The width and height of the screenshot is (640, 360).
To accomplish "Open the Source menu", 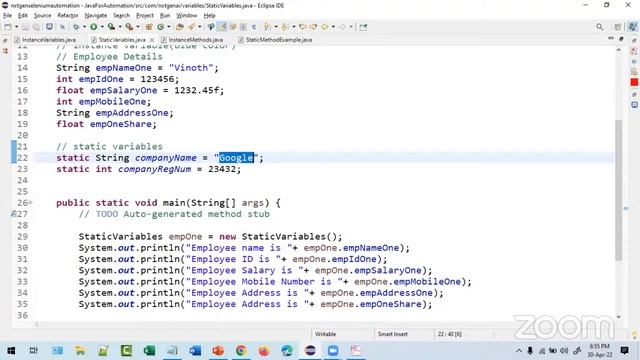I will [42, 16].
